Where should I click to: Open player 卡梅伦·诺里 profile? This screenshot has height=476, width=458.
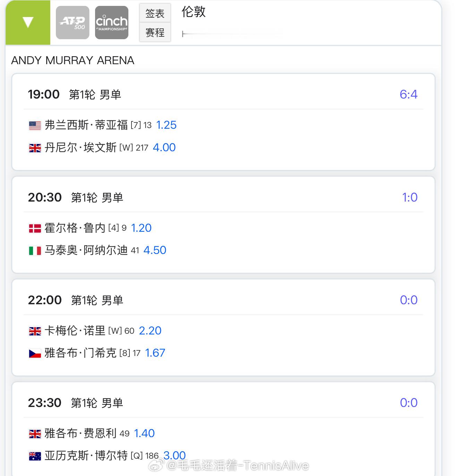(x=75, y=330)
